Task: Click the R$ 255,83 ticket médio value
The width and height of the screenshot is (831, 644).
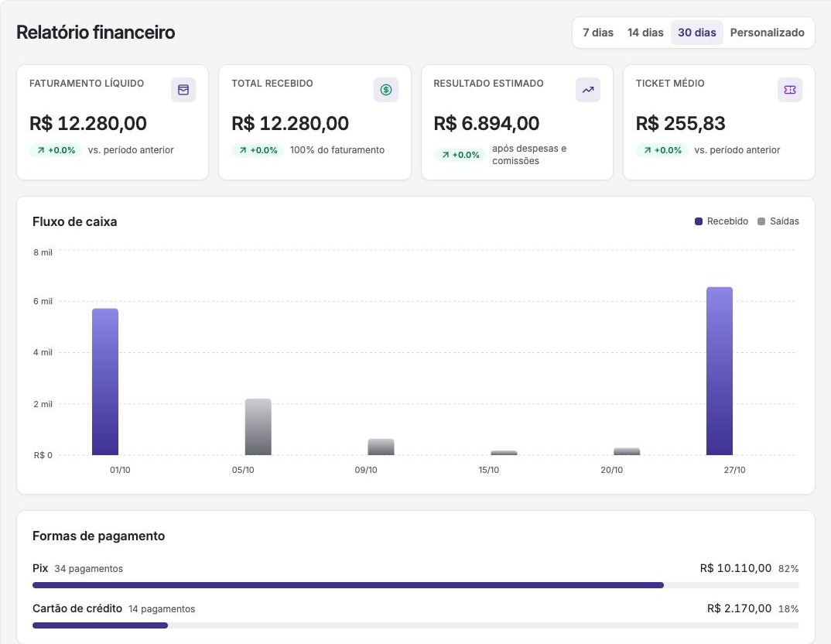Action: (680, 124)
